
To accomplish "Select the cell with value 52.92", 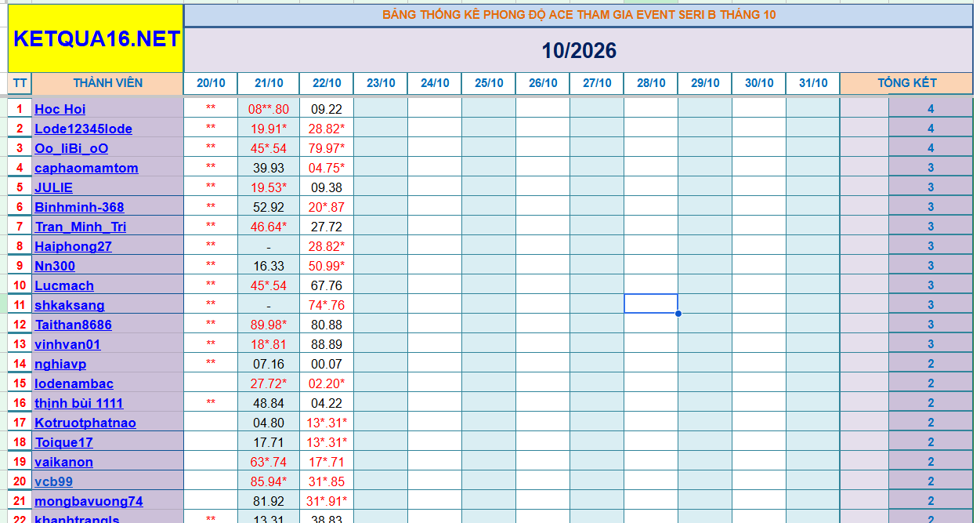I will coord(269,207).
